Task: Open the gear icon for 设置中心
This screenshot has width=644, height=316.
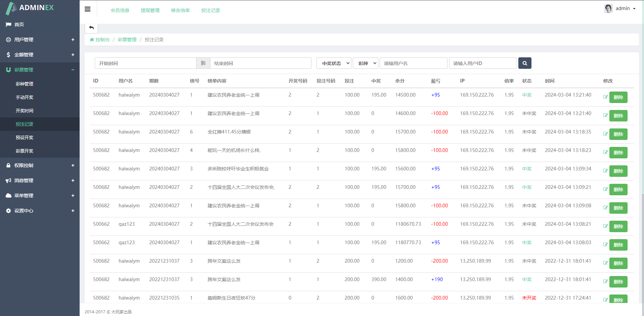Action: (x=8, y=211)
